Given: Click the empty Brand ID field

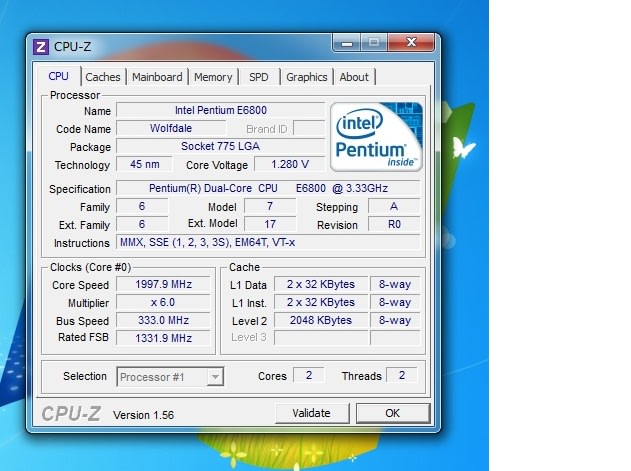Looking at the screenshot, I should pyautogui.click(x=309, y=128).
